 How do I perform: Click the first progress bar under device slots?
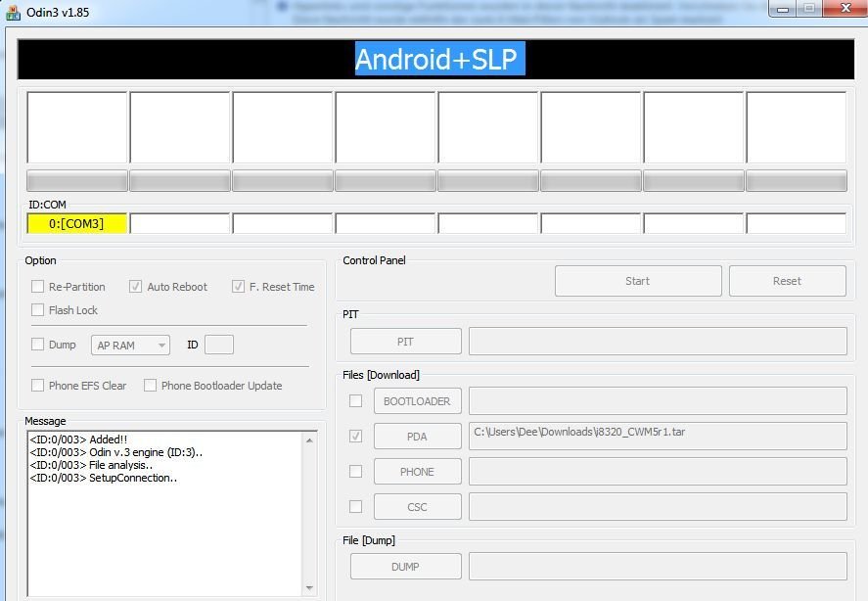tap(77, 181)
